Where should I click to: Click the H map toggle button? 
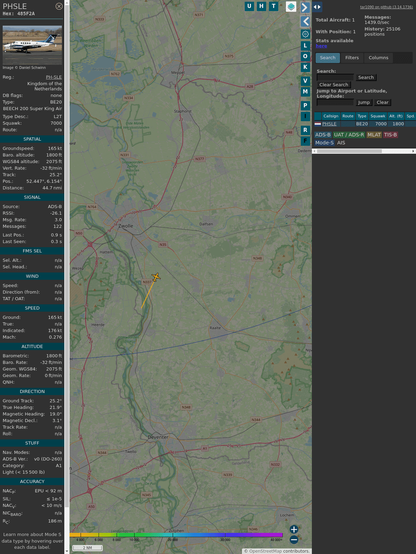[x=261, y=6]
